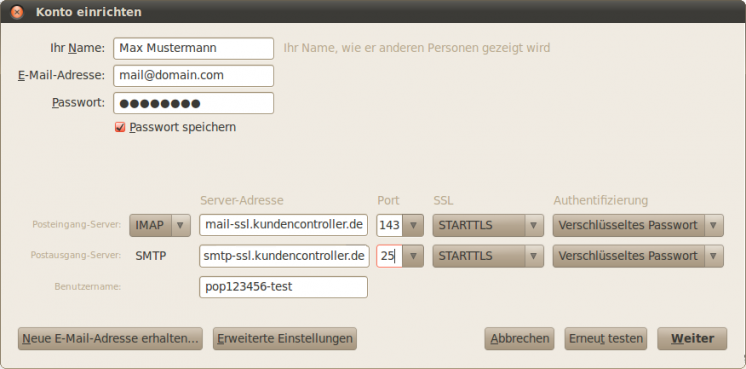Open the outgoing server STARTTLS dropdown
The height and width of the screenshot is (369, 746).
pyautogui.click(x=488, y=256)
